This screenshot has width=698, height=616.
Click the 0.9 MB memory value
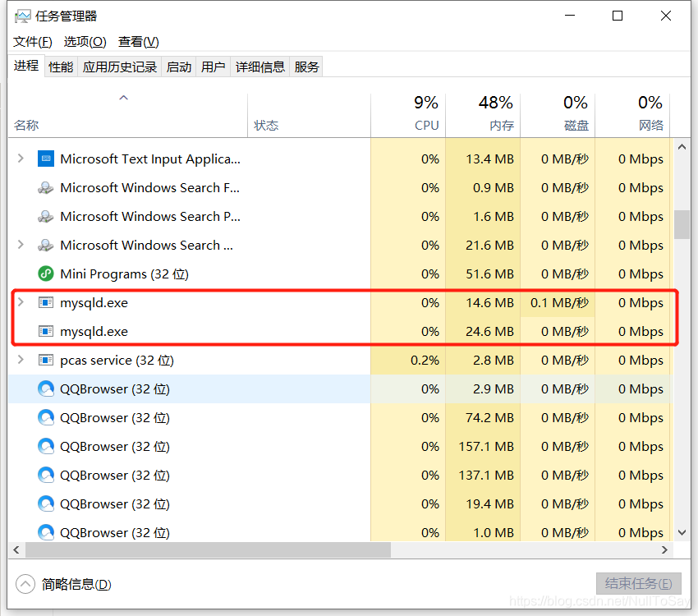tap(494, 187)
